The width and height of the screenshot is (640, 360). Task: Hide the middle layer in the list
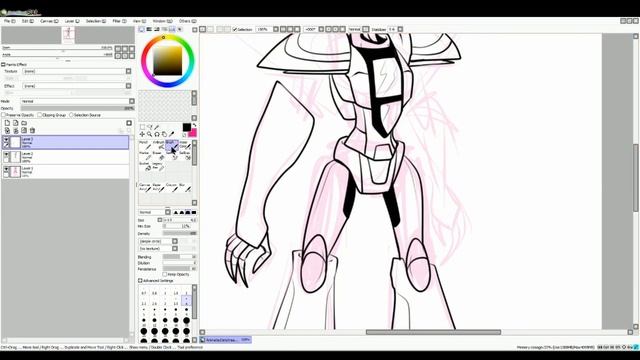coord(6,155)
